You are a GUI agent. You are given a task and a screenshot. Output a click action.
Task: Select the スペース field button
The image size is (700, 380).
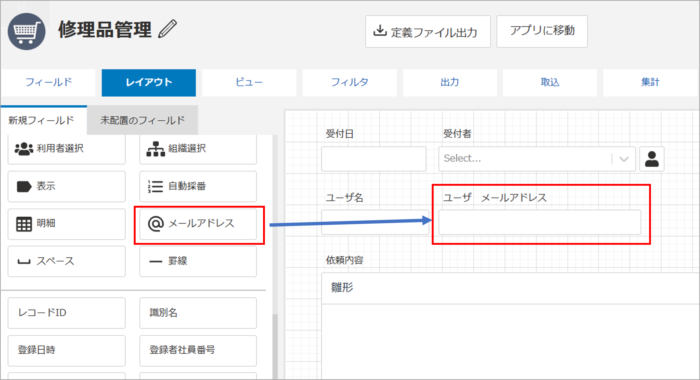click(67, 261)
